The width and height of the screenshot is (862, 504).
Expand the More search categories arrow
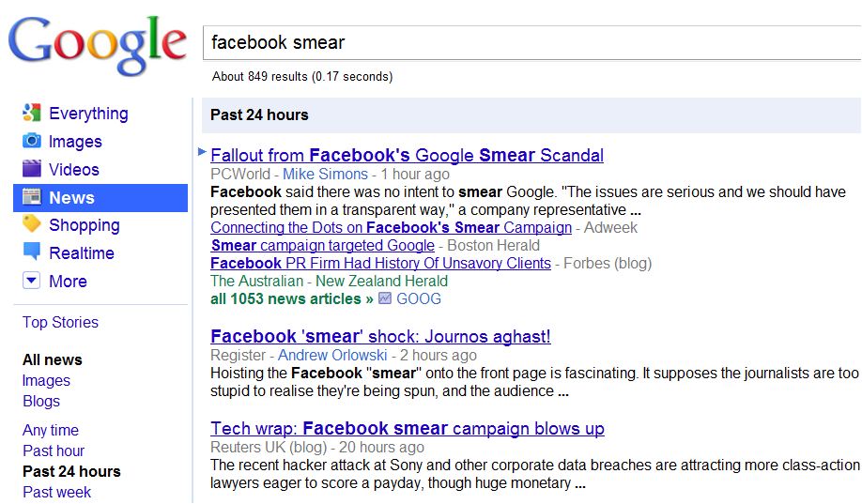pyautogui.click(x=32, y=281)
